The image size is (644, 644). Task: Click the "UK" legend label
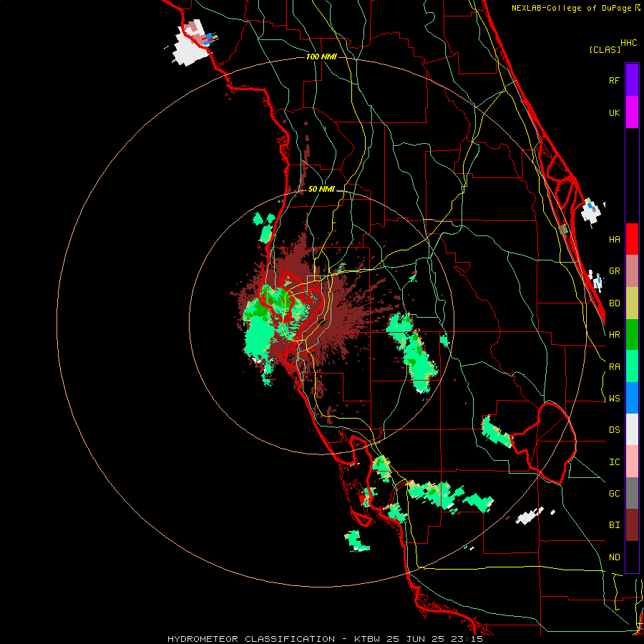pos(614,112)
